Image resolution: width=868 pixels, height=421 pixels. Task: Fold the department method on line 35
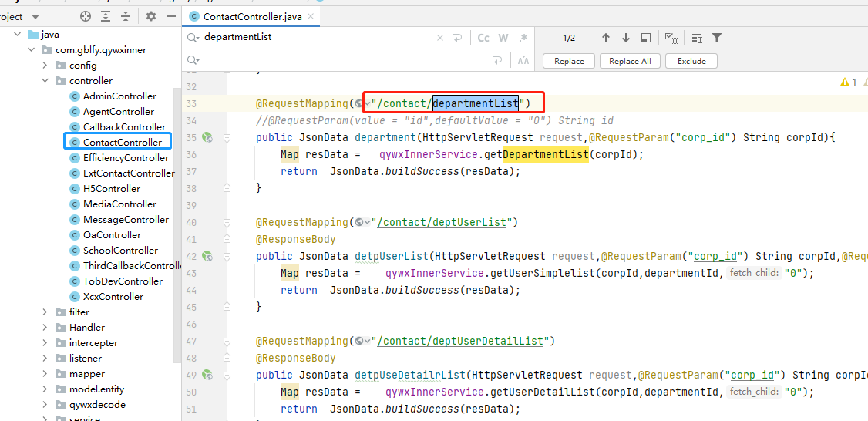227,137
